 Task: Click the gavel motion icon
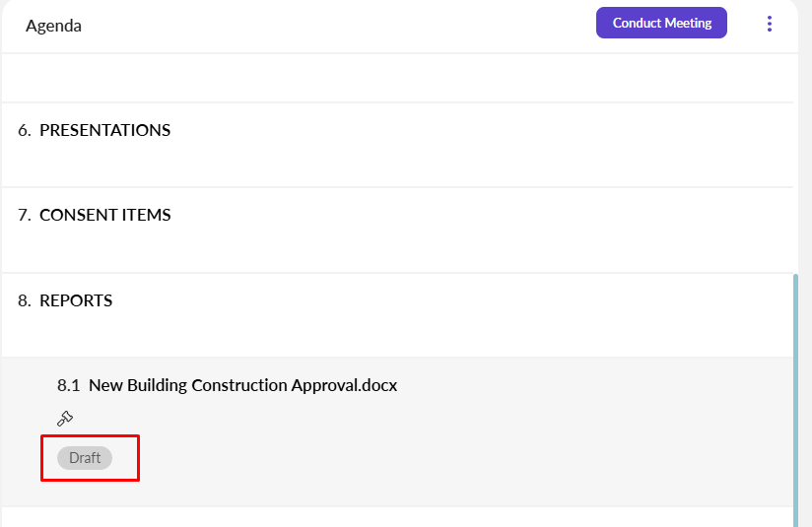[x=66, y=418]
